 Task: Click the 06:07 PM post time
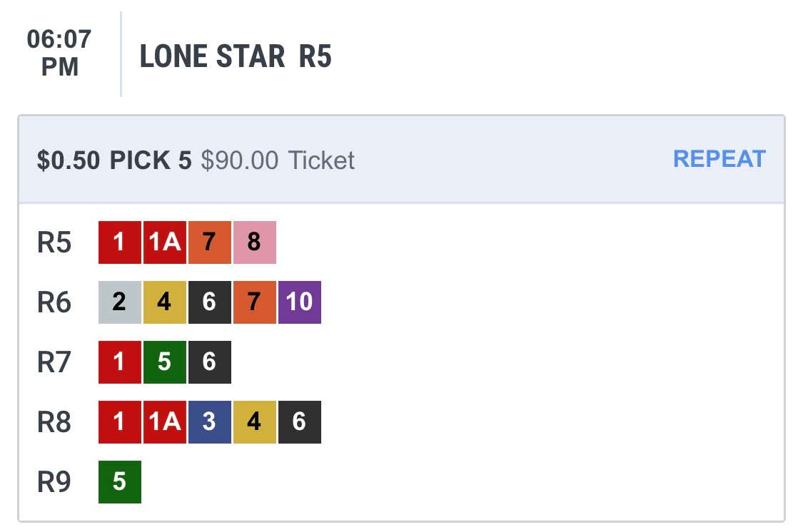point(59,53)
